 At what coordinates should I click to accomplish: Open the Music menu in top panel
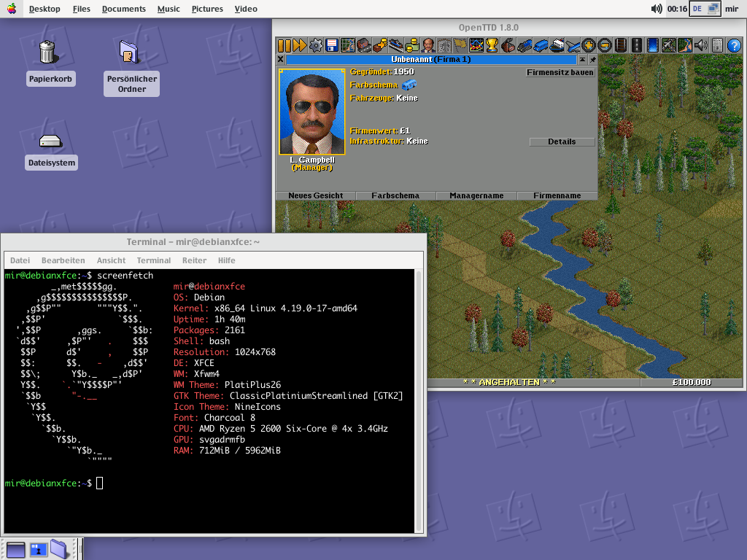[x=169, y=9]
